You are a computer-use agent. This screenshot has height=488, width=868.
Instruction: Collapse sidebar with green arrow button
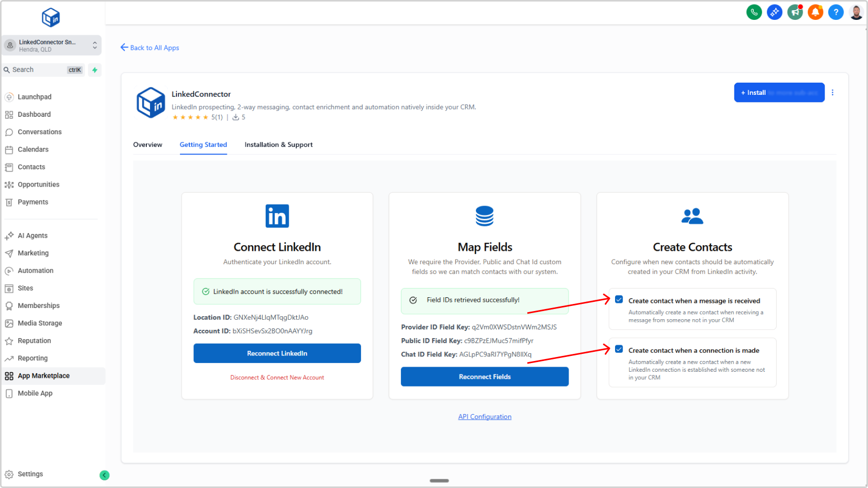pyautogui.click(x=105, y=475)
